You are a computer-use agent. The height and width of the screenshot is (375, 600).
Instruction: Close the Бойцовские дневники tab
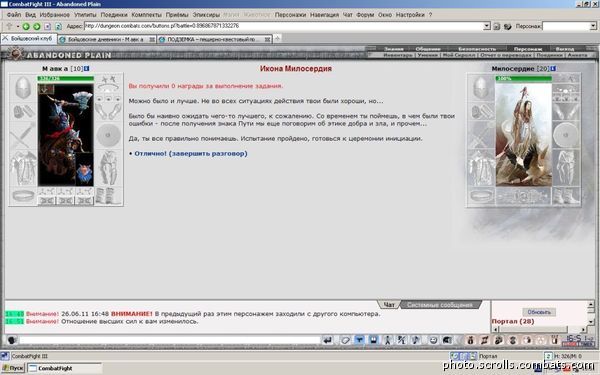152,39
